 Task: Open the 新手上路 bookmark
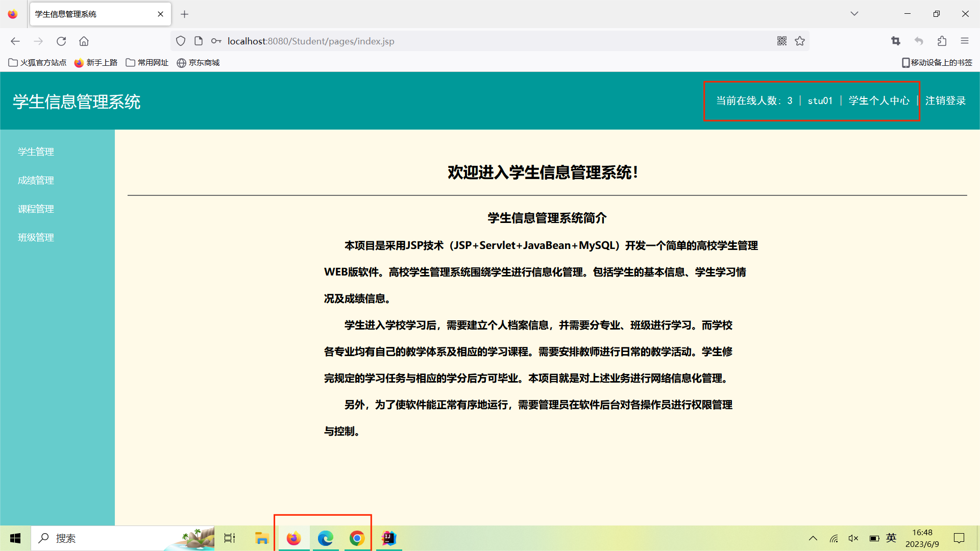click(96, 62)
